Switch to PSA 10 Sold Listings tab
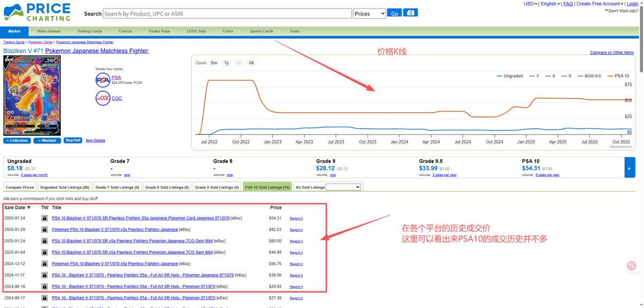 pyautogui.click(x=267, y=187)
